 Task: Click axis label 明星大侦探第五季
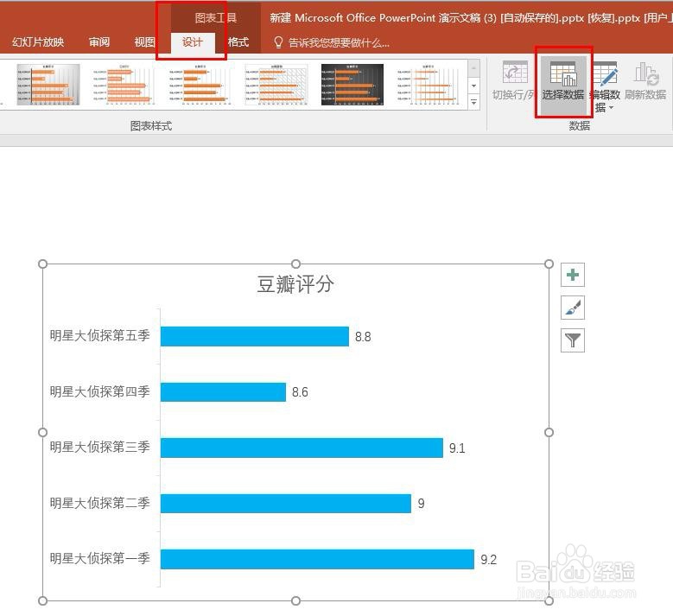(x=99, y=335)
